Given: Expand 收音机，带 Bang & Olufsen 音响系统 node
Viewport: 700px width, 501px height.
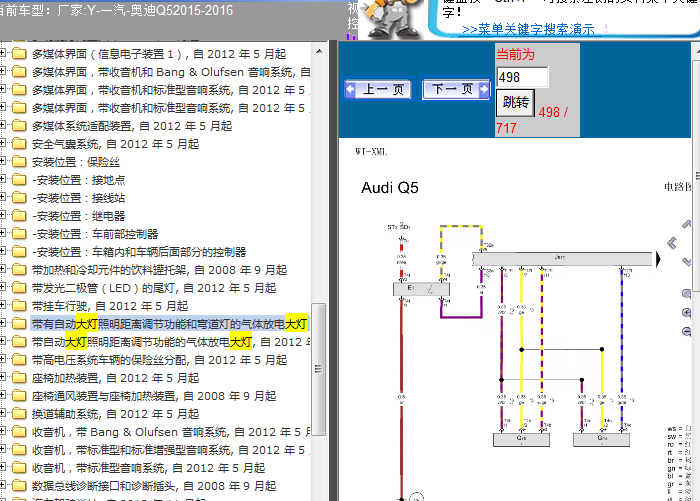Looking at the screenshot, I should click(2, 432).
